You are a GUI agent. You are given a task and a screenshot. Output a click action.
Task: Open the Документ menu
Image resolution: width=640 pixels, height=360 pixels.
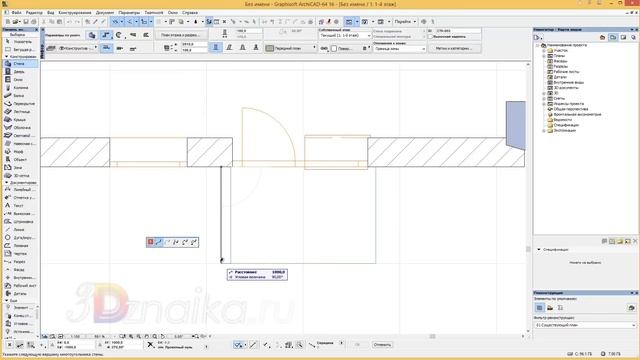(x=105, y=13)
